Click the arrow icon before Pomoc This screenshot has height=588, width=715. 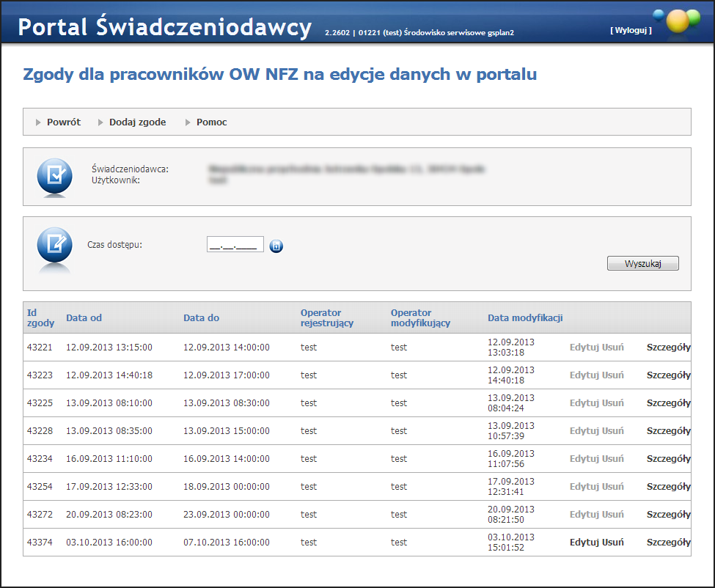(x=188, y=122)
